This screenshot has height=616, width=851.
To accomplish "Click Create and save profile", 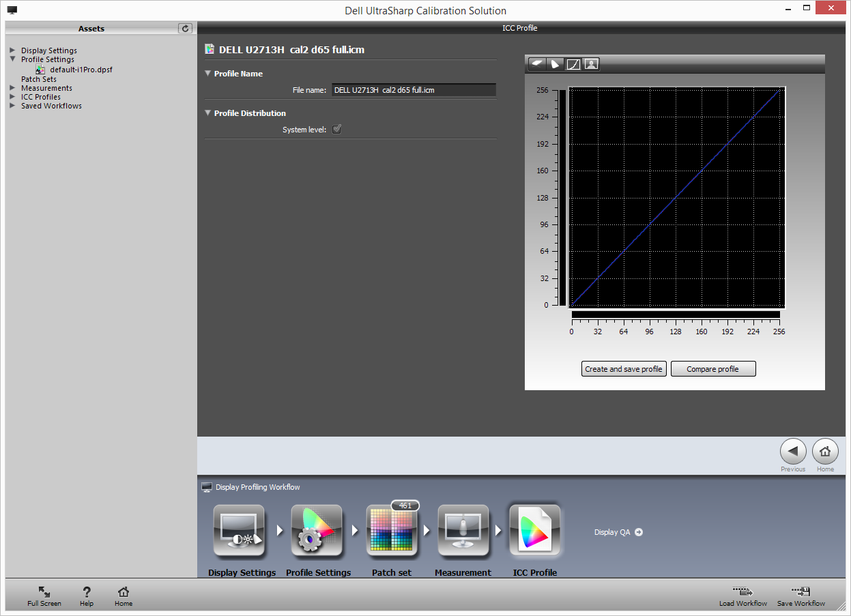I will 624,369.
